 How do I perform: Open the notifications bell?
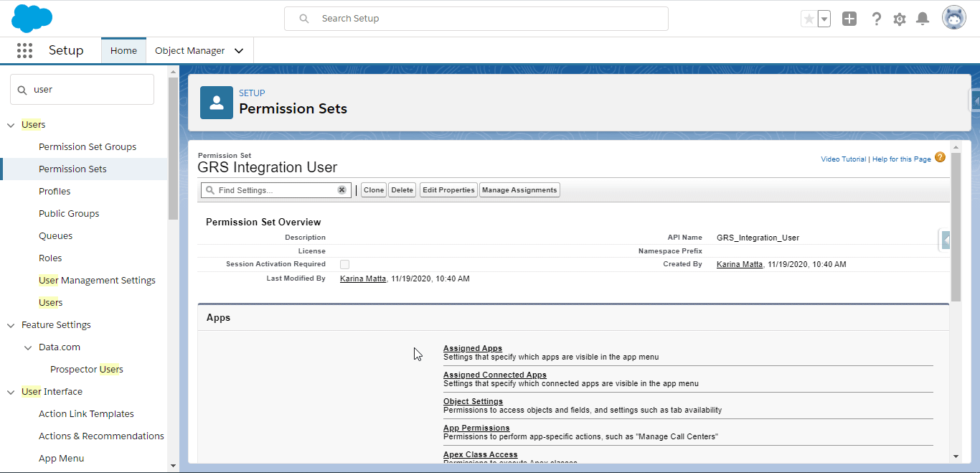pos(923,19)
